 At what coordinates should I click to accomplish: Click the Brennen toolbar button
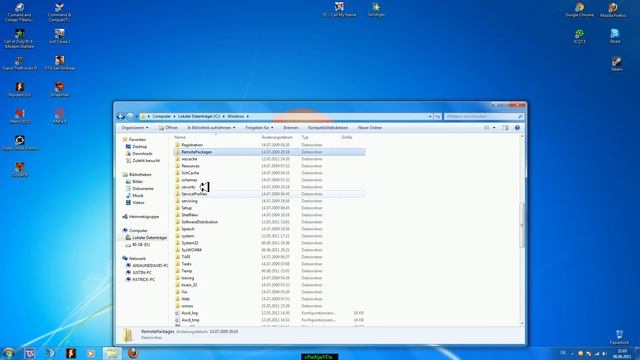(x=291, y=128)
